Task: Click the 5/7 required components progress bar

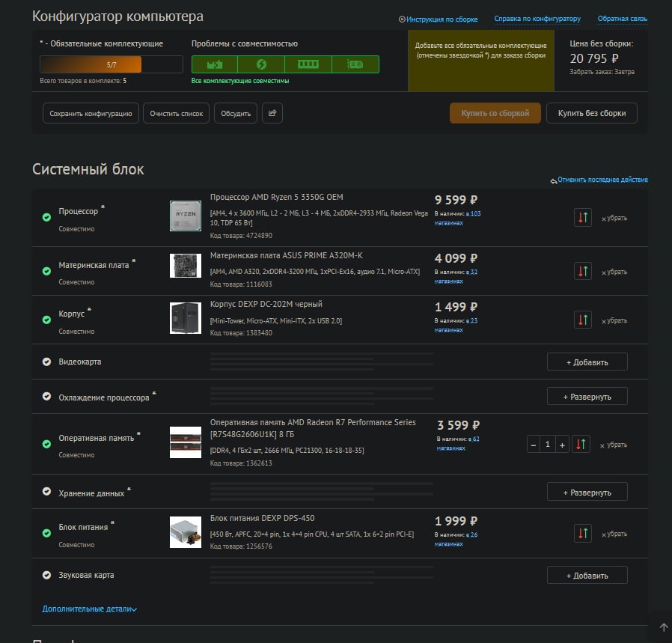Action: tap(112, 64)
